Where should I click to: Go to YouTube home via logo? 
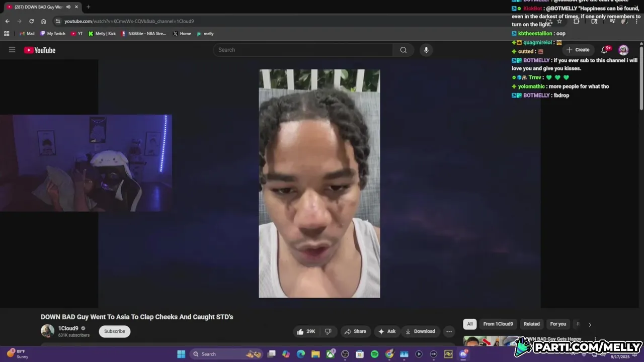40,50
